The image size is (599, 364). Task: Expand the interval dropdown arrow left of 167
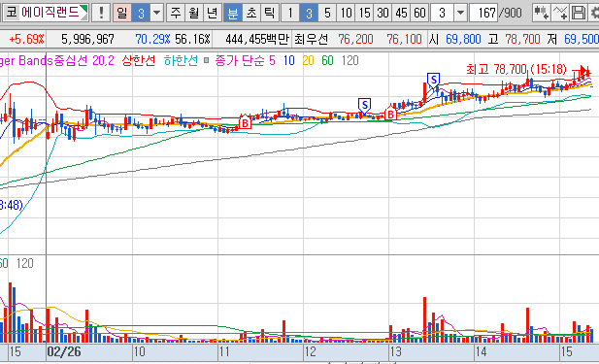click(x=461, y=13)
